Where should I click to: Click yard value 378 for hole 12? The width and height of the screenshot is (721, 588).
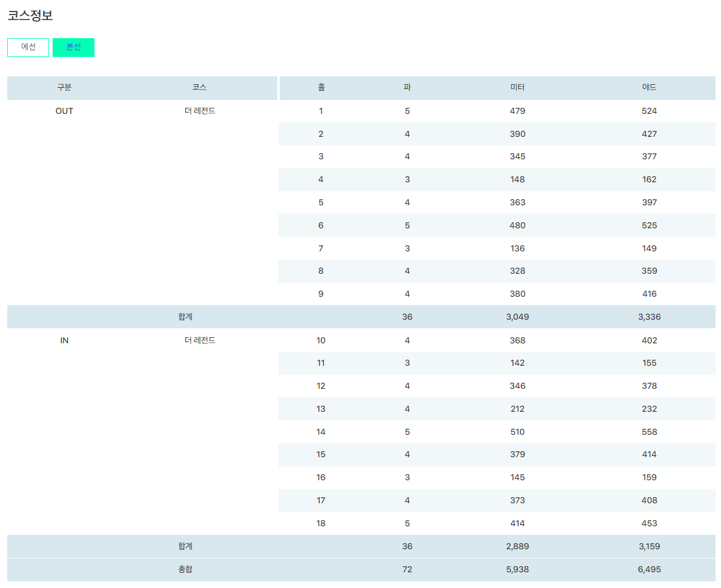pos(650,386)
